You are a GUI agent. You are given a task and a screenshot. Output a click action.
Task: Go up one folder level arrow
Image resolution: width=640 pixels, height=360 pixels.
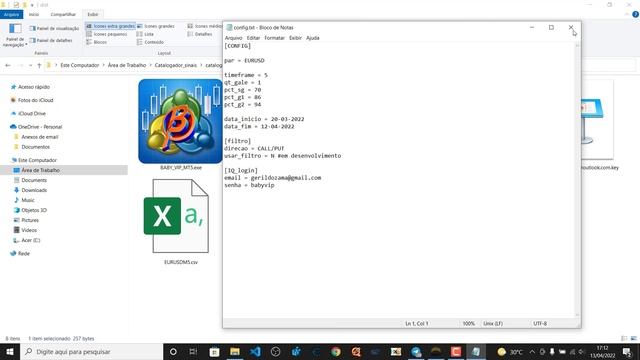pos(39,65)
